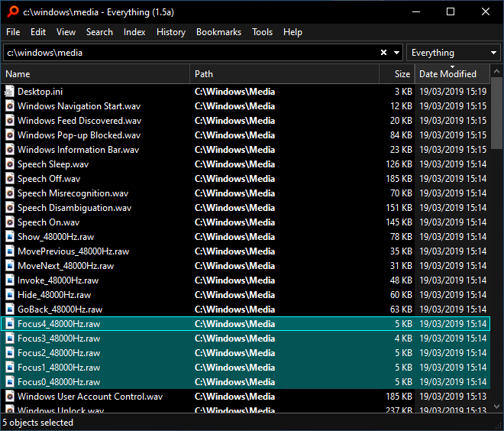Image resolution: width=504 pixels, height=431 pixels.
Task: Click the Everything magnifier app icon
Action: pos(13,11)
